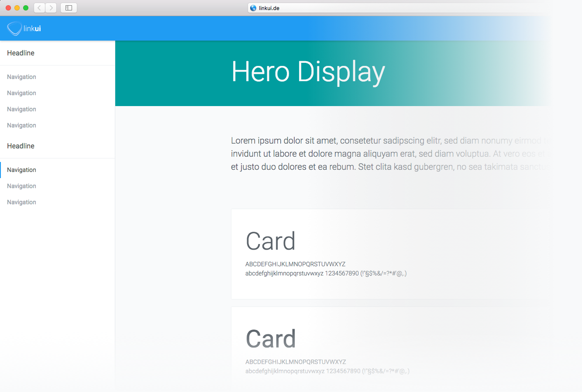
Task: Click the lowercase alphabet line in the second card
Action: 327,371
